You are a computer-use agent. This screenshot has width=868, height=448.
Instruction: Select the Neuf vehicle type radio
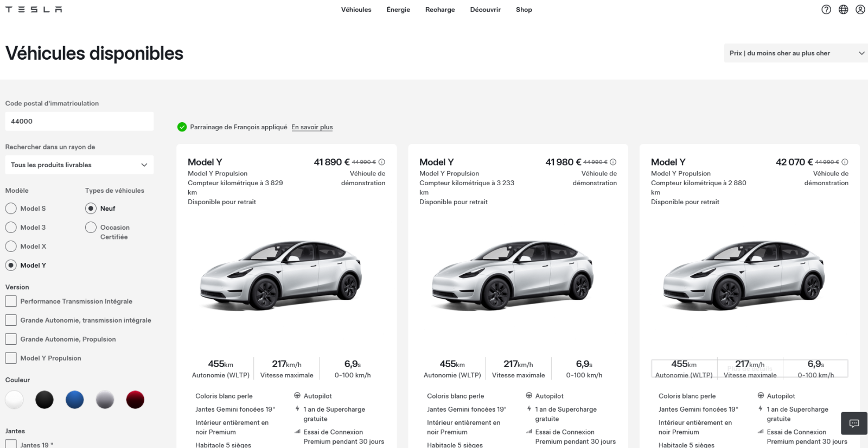click(x=91, y=209)
